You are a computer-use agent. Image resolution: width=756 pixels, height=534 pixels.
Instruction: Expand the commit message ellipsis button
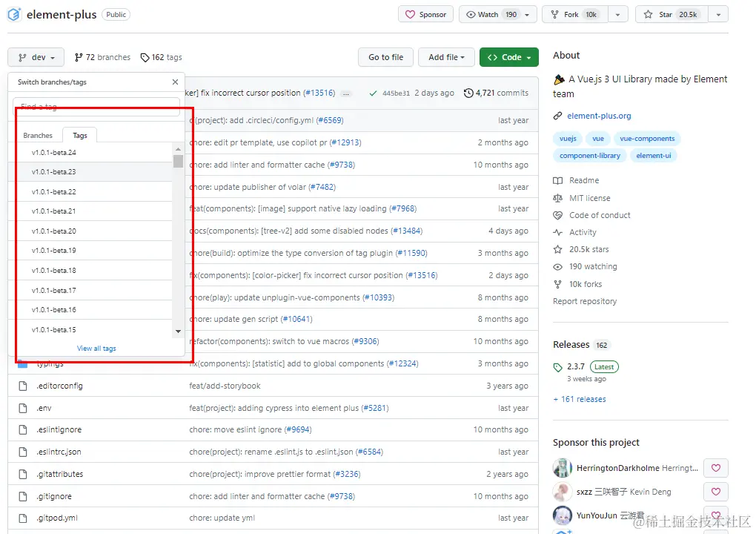(x=345, y=93)
